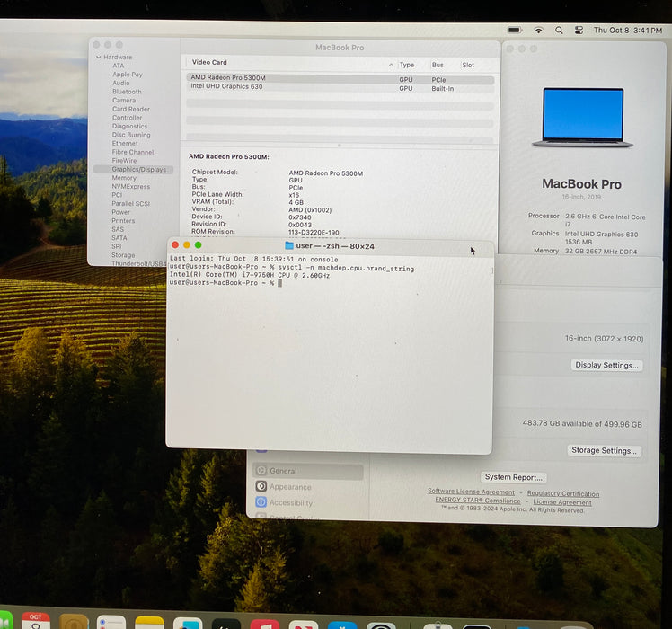Image resolution: width=672 pixels, height=629 pixels.
Task: Select Accessibility in System Settings sidebar
Action: pyautogui.click(x=308, y=502)
